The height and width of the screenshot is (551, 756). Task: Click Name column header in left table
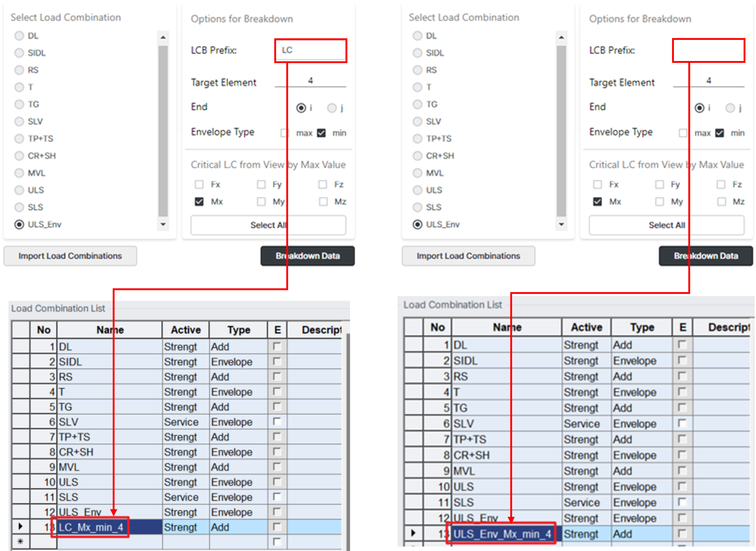point(110,330)
